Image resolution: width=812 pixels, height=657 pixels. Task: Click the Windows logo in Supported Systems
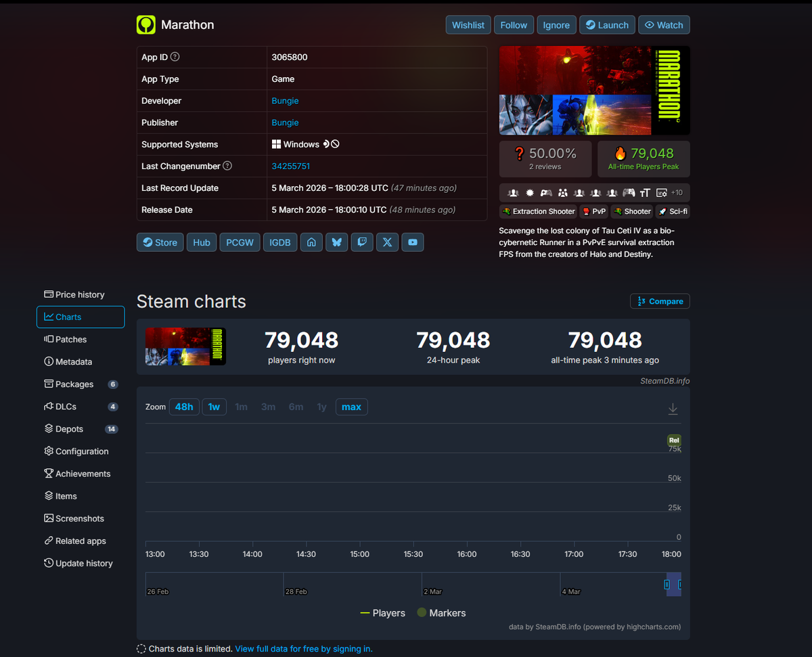tap(276, 144)
